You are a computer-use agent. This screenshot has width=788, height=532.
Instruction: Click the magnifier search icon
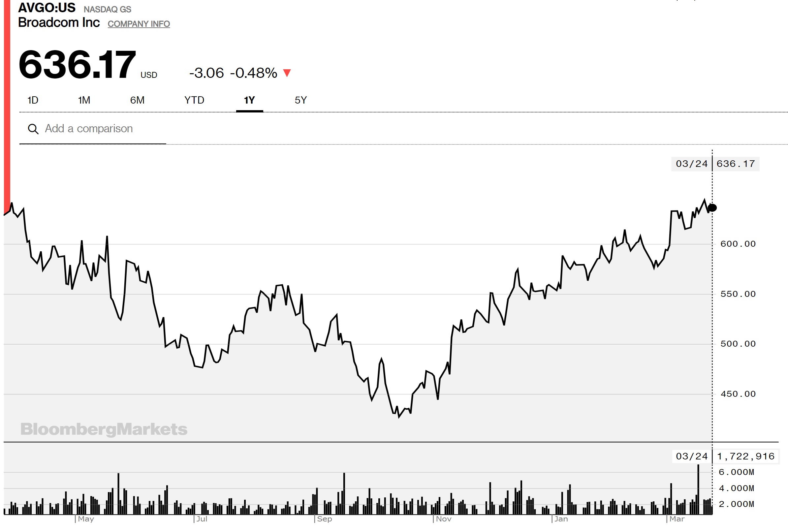(x=33, y=129)
